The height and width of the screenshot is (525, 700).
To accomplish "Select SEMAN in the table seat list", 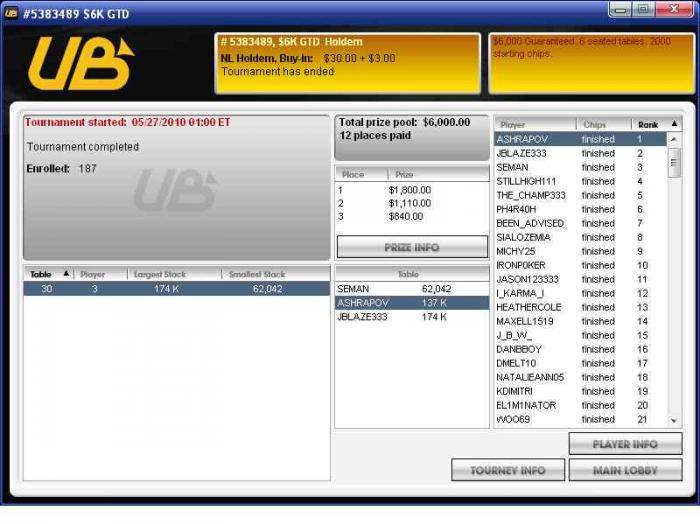I will coord(412,289).
